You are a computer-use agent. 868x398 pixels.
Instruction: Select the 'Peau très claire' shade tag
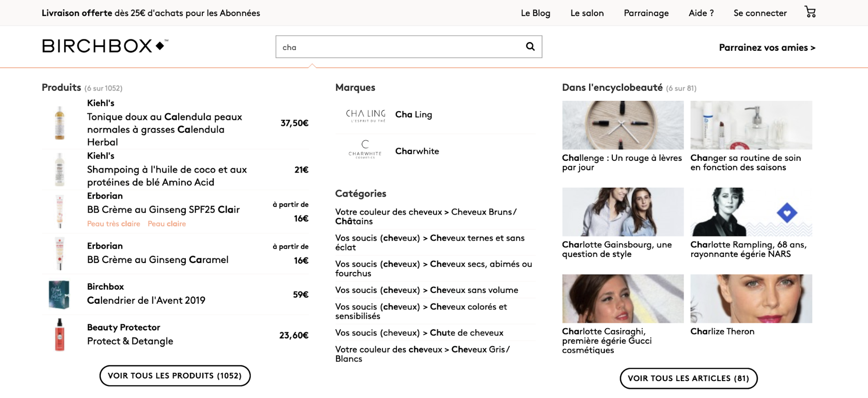tap(114, 224)
